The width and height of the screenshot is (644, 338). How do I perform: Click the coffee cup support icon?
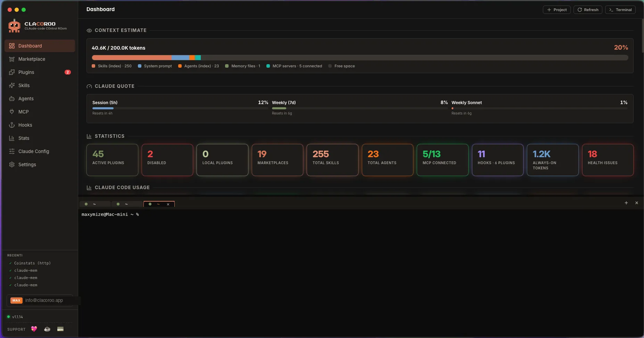coord(47,329)
